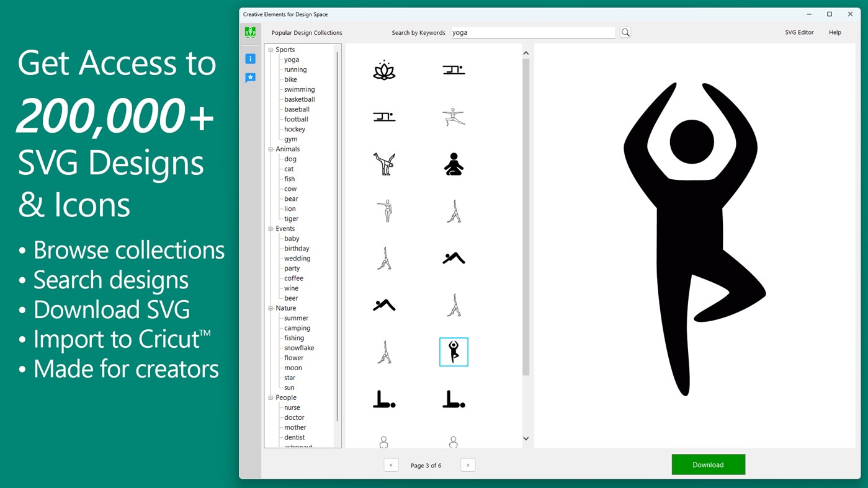The height and width of the screenshot is (488, 868).
Task: Open the Help menu
Action: pos(834,32)
